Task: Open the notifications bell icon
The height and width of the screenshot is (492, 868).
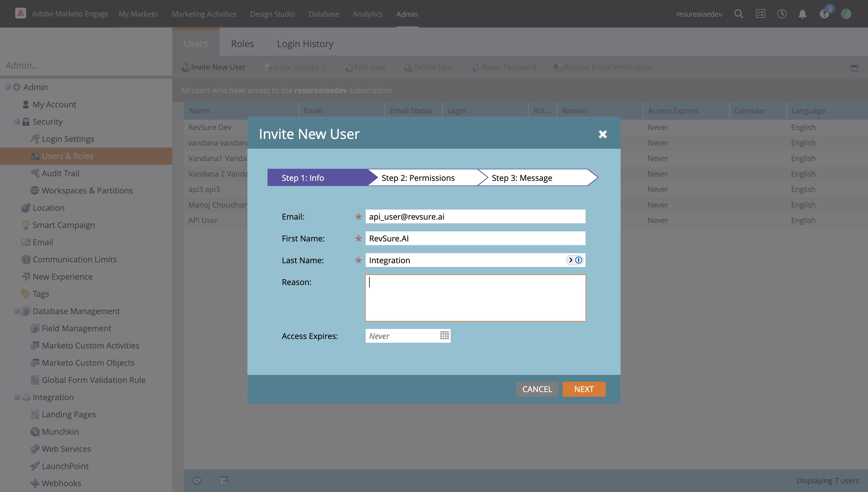Action: [x=803, y=14]
